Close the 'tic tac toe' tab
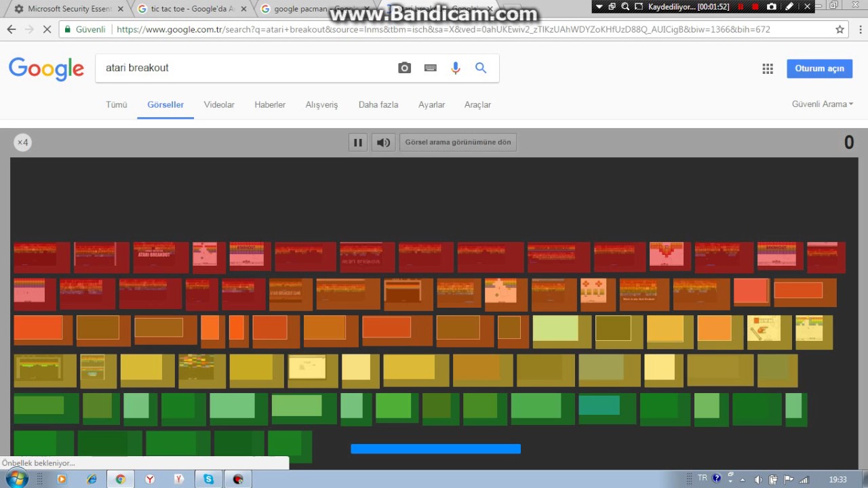 tap(243, 9)
